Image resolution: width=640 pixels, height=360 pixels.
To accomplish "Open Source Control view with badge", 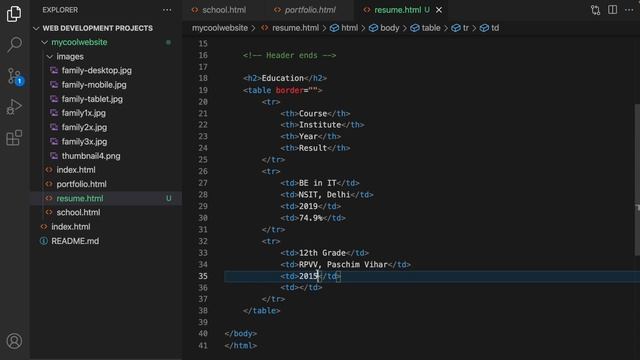I will [x=15, y=76].
